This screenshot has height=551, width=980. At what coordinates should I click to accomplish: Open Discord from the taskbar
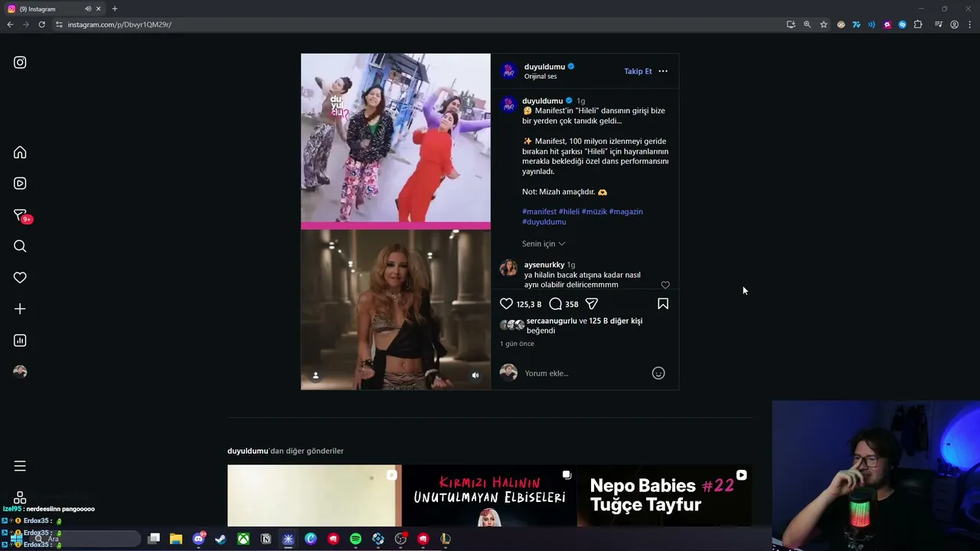[199, 539]
